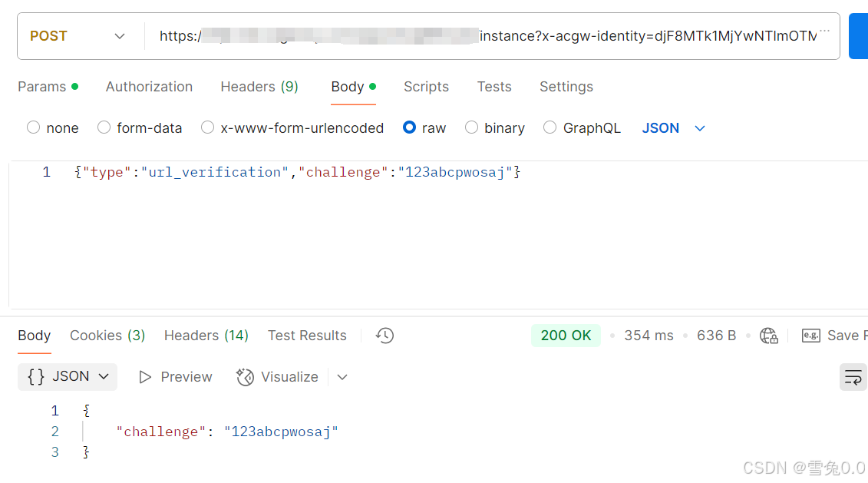Open the Params tab
Viewport: 868px width, 483px height.
pos(48,87)
